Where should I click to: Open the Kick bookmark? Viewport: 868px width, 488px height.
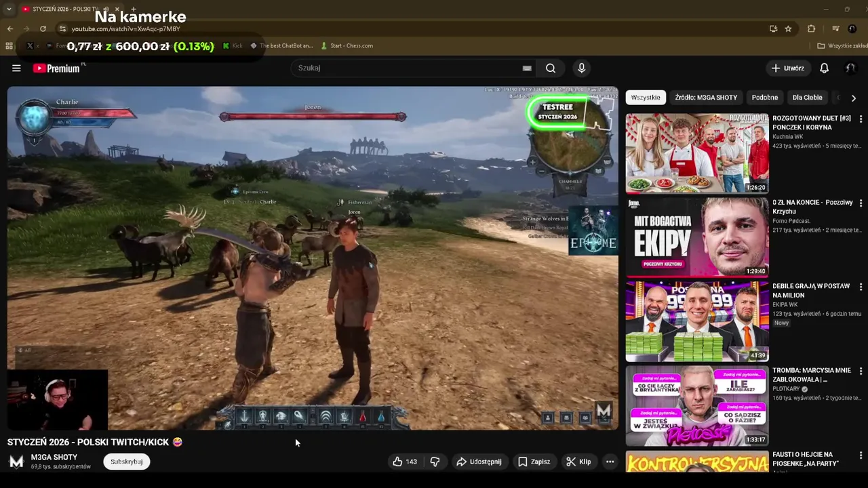[x=233, y=45]
